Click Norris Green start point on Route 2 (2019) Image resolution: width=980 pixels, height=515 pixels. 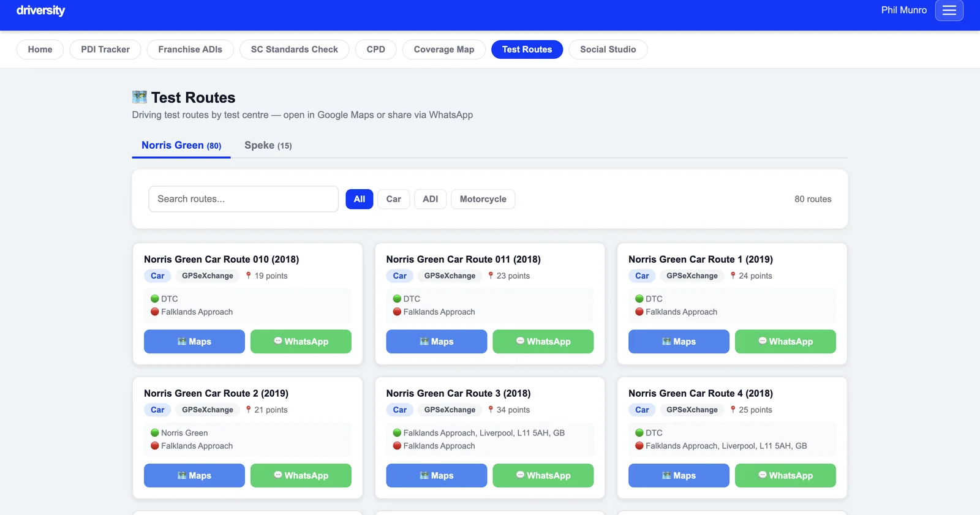click(184, 433)
